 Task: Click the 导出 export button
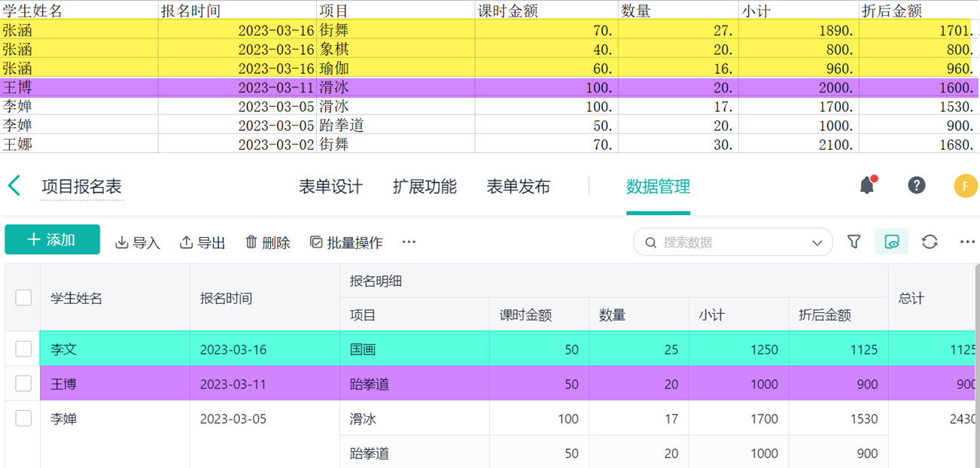click(x=202, y=242)
